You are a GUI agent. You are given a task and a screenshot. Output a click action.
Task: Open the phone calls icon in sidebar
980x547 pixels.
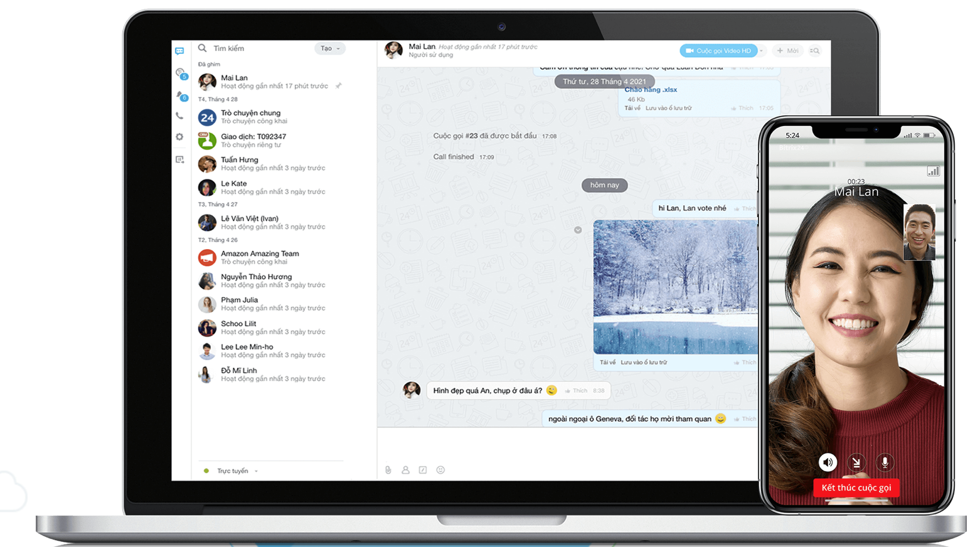(179, 116)
